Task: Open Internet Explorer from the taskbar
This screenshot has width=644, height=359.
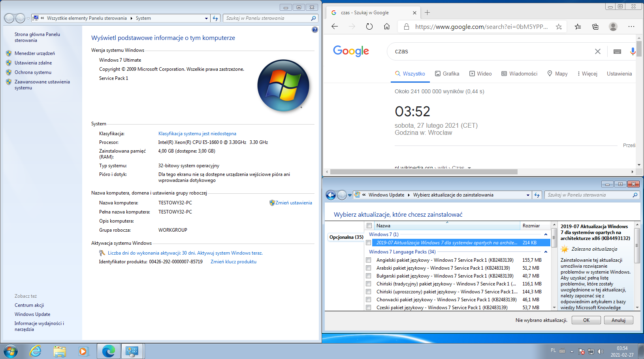Action: pos(36,351)
